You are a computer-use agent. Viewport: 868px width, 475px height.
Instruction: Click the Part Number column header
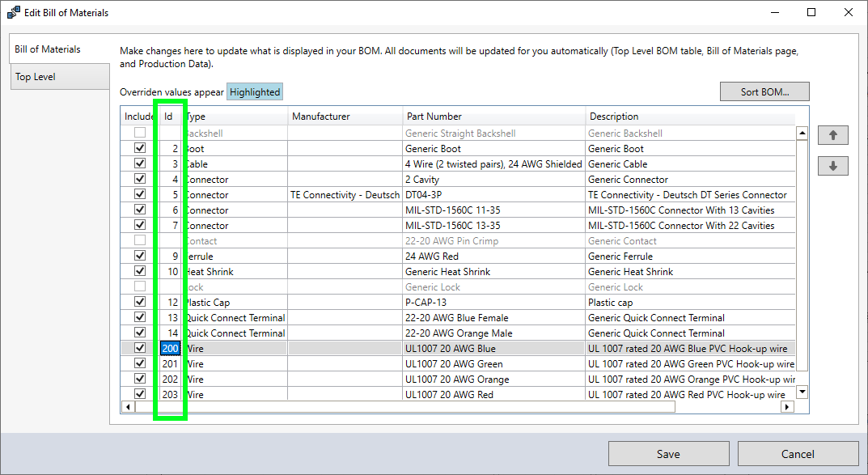[x=493, y=117]
